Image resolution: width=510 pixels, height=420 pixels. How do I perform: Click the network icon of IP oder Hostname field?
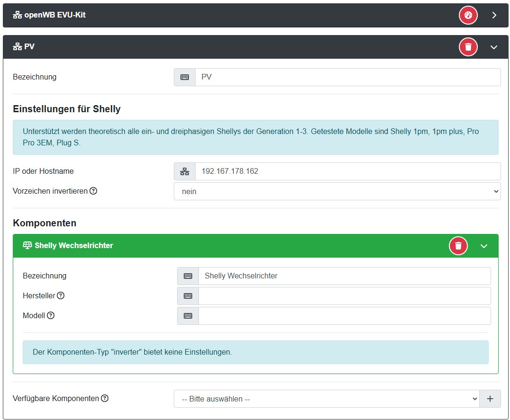[x=185, y=171]
